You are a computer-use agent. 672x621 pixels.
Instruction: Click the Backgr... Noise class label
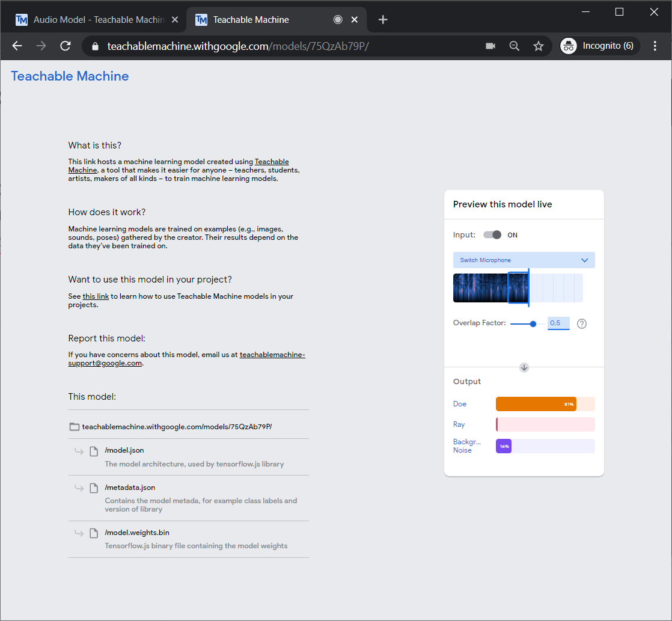[x=466, y=446]
